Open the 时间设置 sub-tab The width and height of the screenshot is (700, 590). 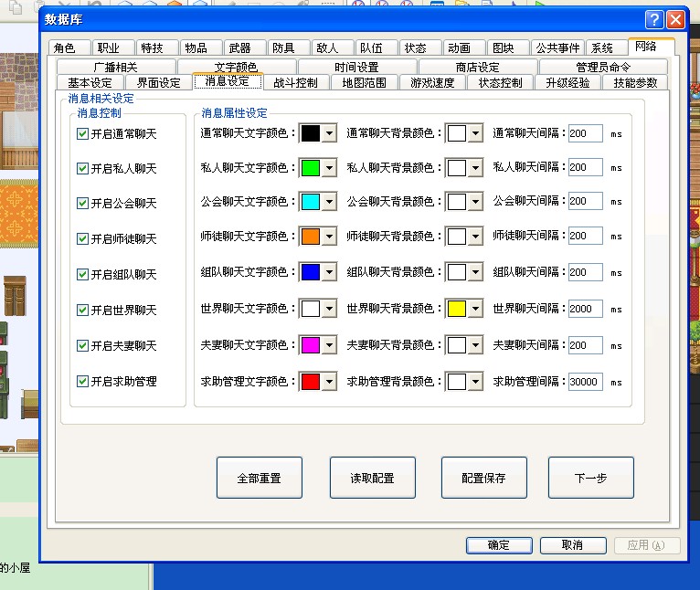point(357,67)
